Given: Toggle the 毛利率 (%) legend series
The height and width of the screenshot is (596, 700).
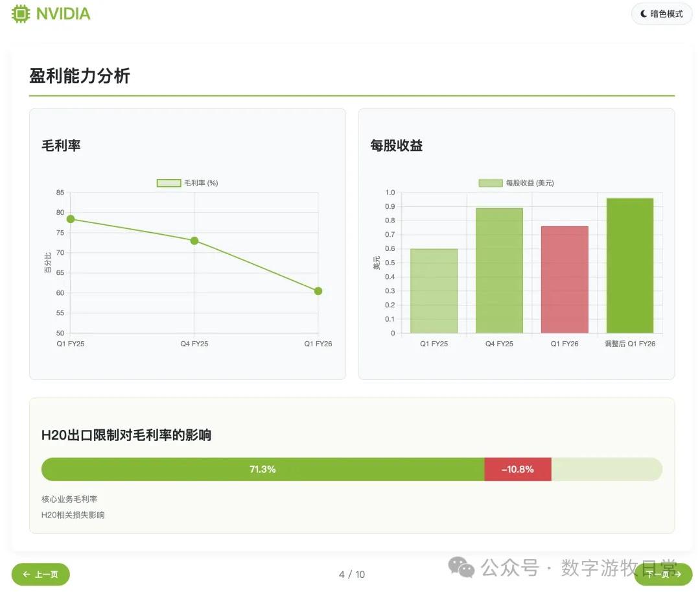Looking at the screenshot, I should point(187,182).
